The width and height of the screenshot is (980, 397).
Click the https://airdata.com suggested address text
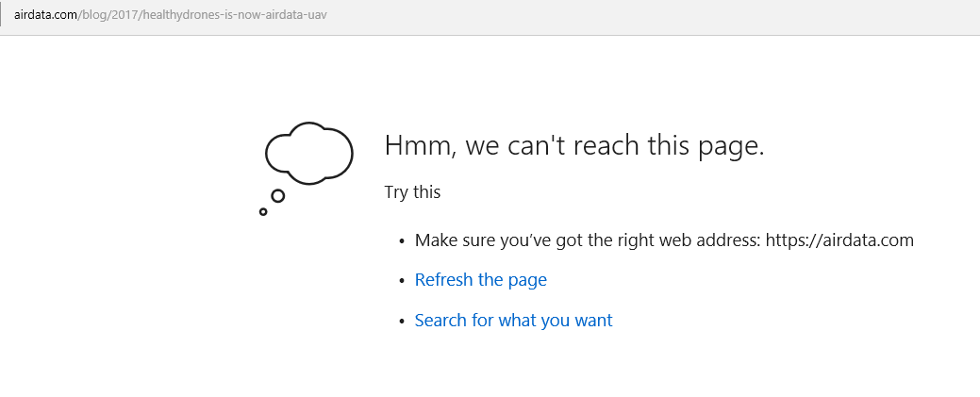point(839,240)
